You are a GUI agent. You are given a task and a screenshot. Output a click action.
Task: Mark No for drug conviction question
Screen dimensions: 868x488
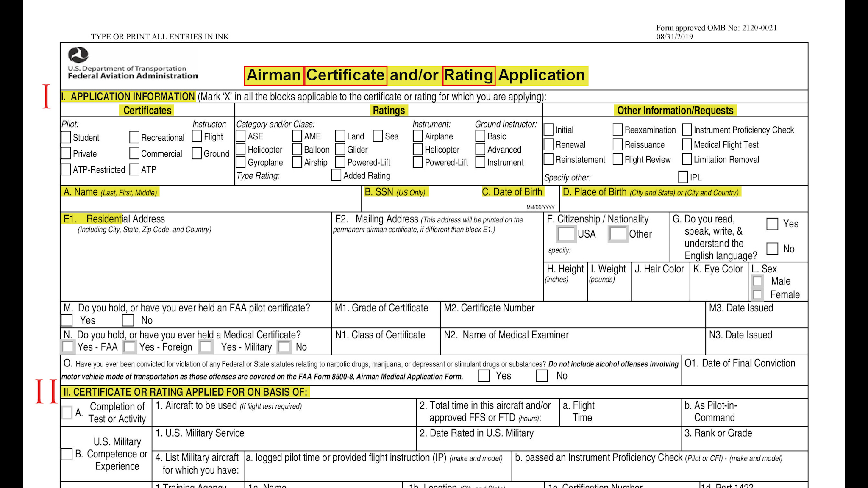[542, 376]
